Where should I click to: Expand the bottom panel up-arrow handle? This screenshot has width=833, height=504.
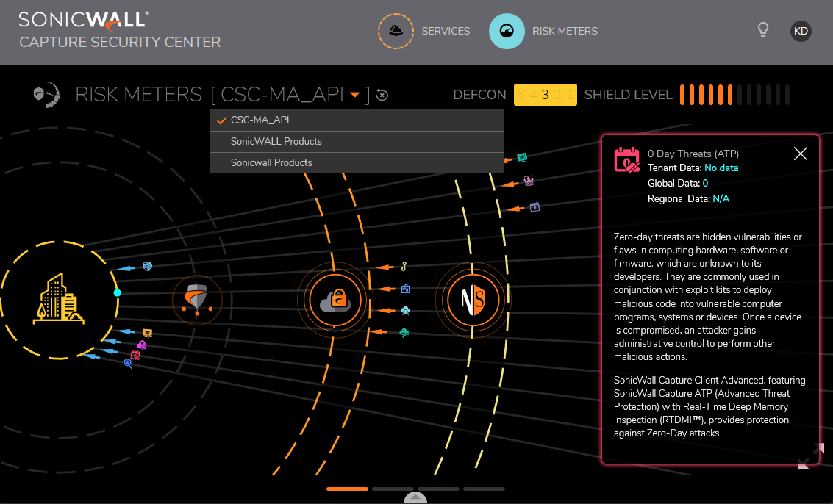[415, 497]
